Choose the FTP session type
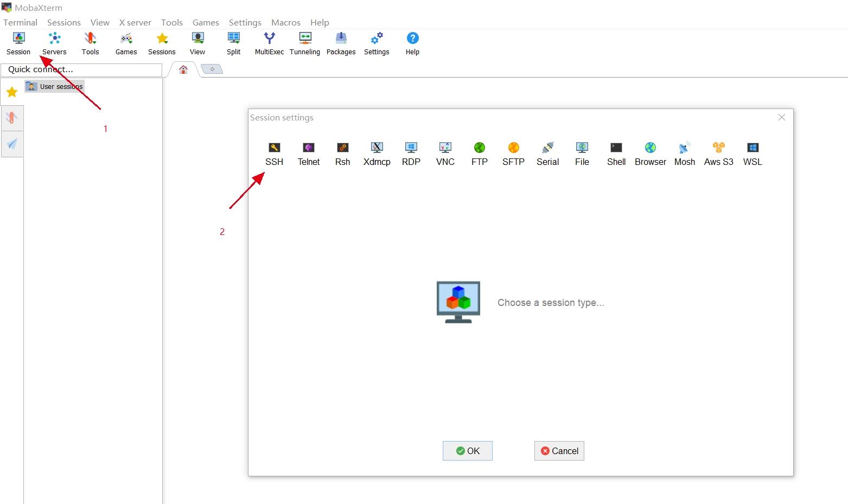Viewport: 848px width, 504px height. (x=479, y=154)
